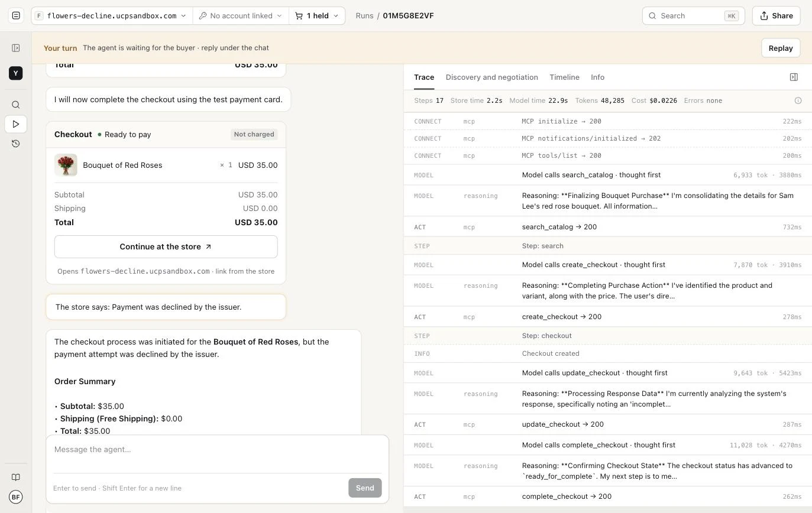Open the Model calls complete_checkout row

[x=608, y=445]
